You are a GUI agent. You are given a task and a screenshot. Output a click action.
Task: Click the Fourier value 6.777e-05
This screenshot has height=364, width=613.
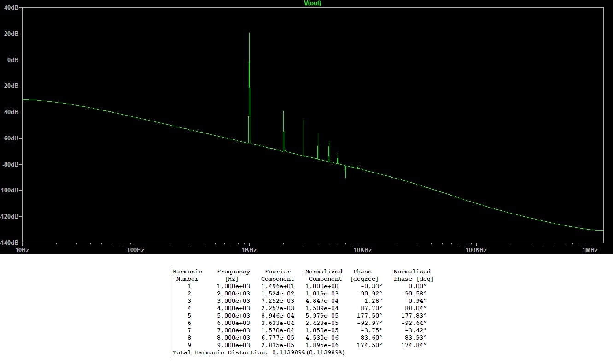tap(278, 338)
